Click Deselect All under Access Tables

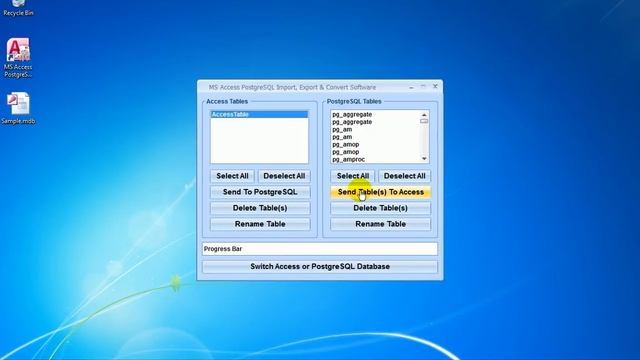284,176
